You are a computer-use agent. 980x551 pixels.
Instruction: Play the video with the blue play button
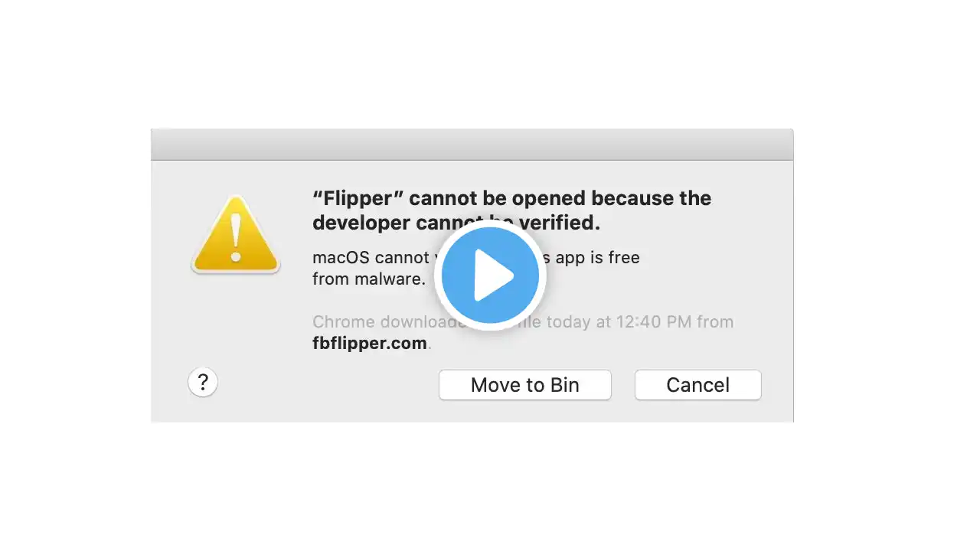pos(490,275)
